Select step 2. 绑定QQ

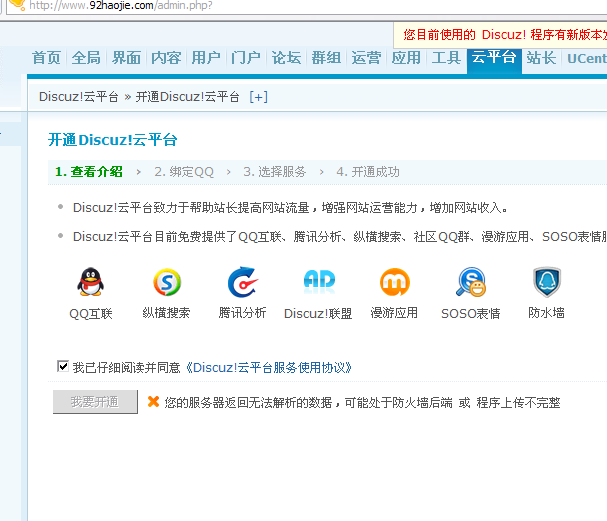[184, 171]
